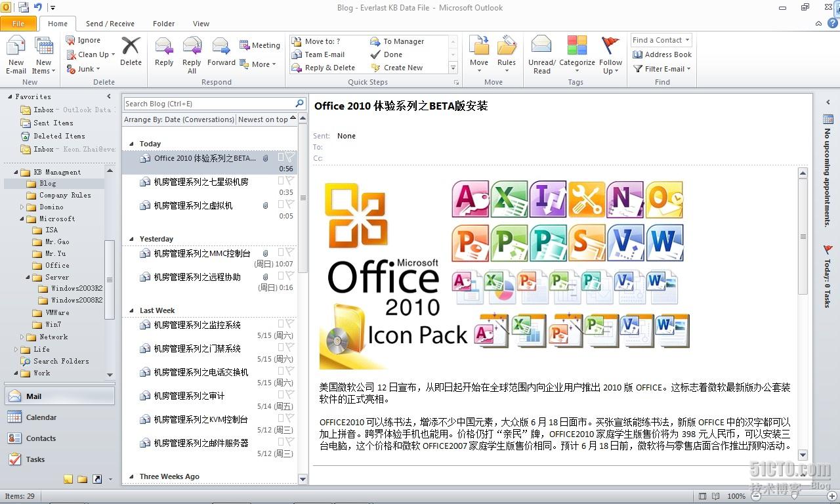Open the Clean Up dropdown
The width and height of the screenshot is (840, 504).
(91, 54)
